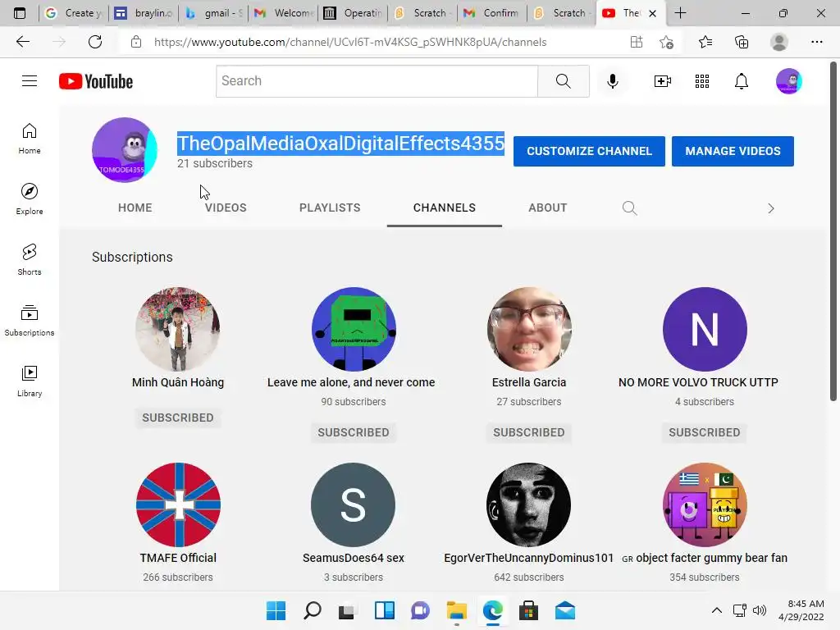Go to Home in the sidebar
The width and height of the screenshot is (840, 630).
click(x=30, y=138)
